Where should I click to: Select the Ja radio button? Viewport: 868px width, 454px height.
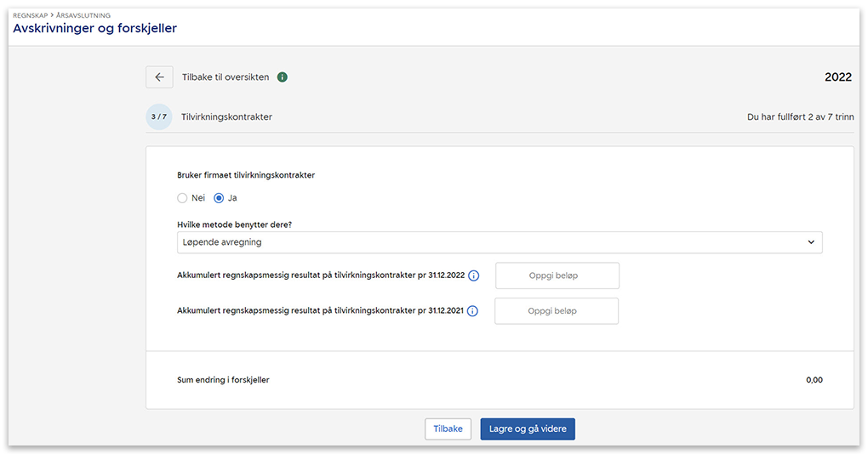pos(219,198)
